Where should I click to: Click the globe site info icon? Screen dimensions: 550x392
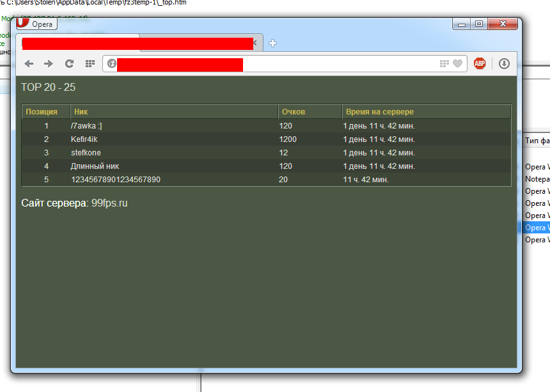pyautogui.click(x=111, y=63)
